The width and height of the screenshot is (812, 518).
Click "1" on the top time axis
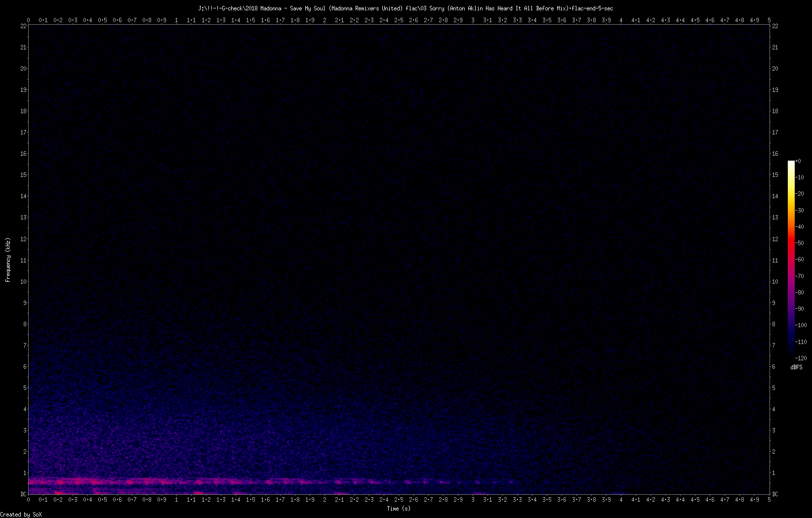pos(176,20)
